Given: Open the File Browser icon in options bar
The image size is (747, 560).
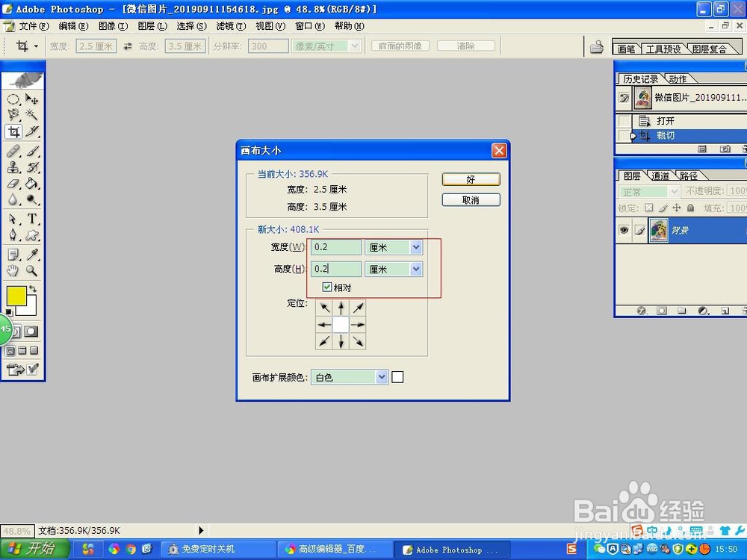Looking at the screenshot, I should coord(596,46).
